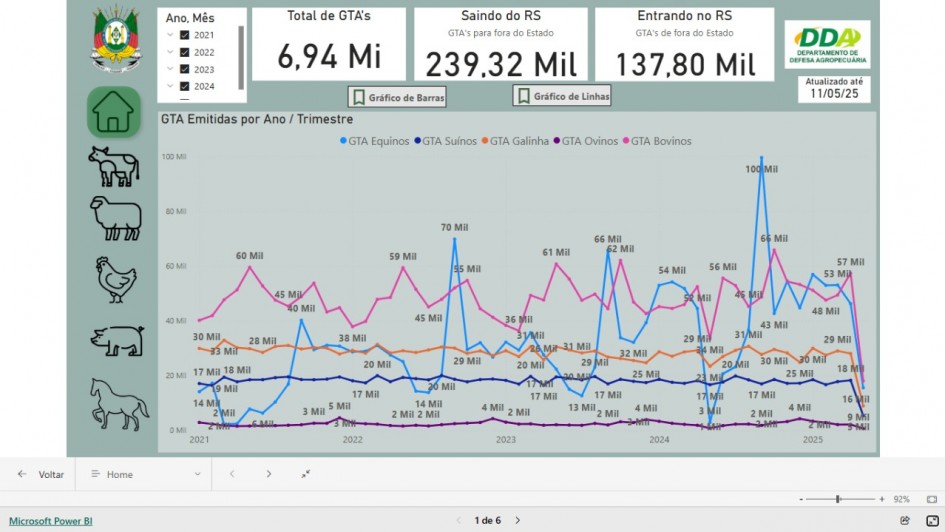Go to next page in footer

point(518,520)
